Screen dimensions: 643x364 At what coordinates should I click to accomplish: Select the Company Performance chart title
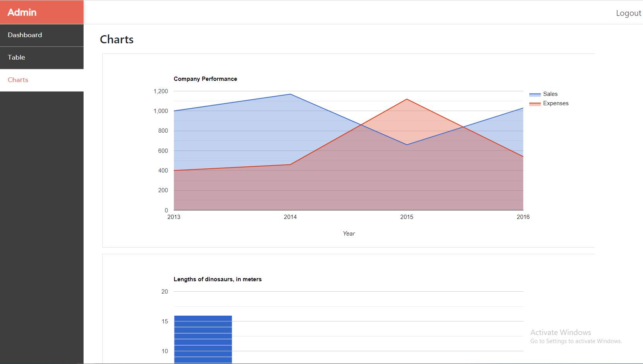(205, 79)
